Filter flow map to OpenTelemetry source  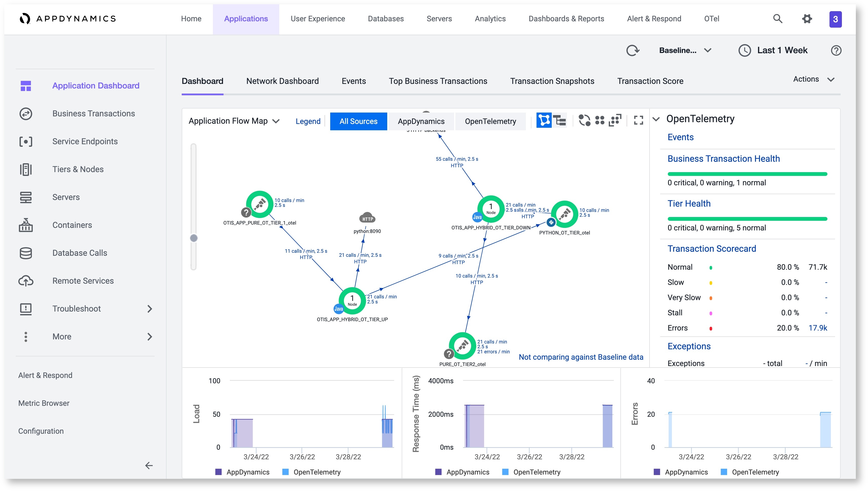click(490, 121)
